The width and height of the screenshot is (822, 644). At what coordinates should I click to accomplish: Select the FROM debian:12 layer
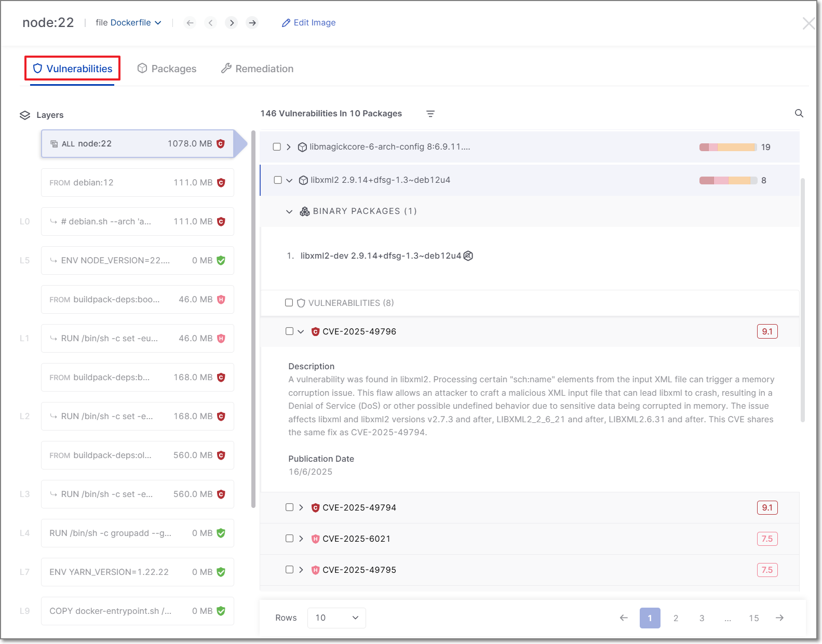coord(137,183)
